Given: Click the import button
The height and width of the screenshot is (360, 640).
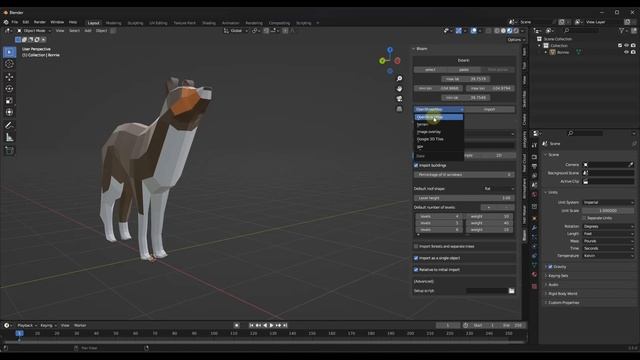Looking at the screenshot, I should (x=489, y=109).
